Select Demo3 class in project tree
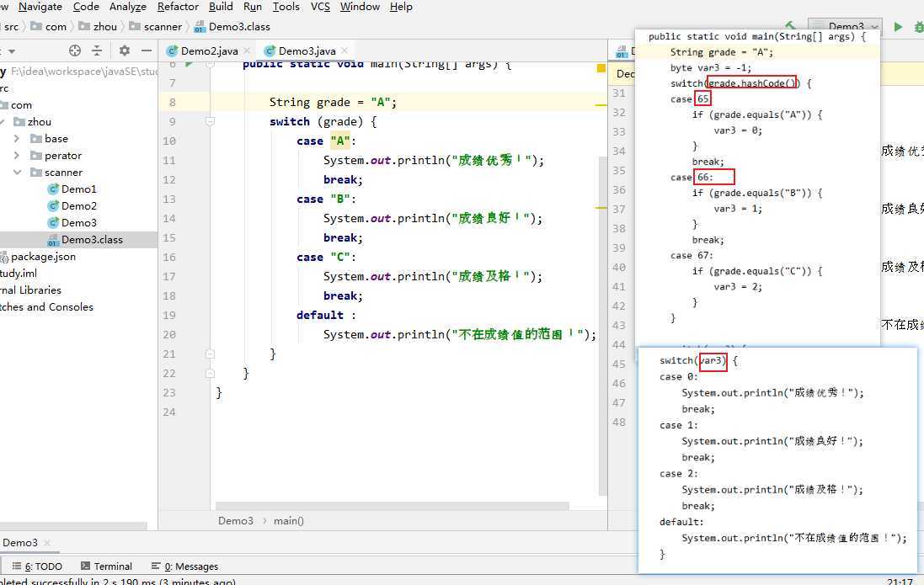Screen dimensions: 924x585 point(78,223)
